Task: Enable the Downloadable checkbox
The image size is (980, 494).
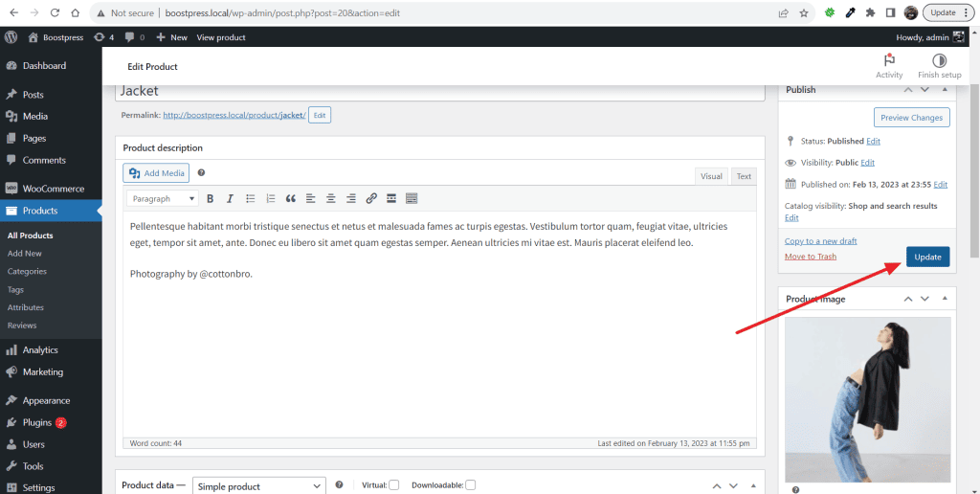Action: point(471,485)
